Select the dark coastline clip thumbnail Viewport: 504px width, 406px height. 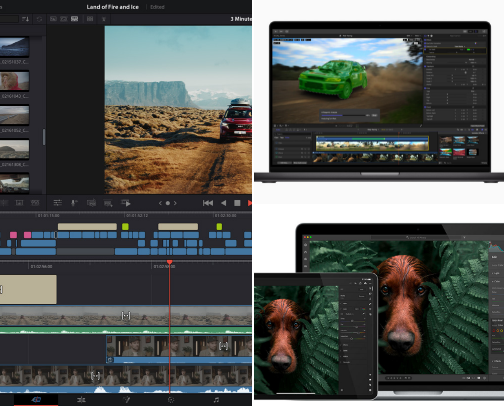pos(14,47)
